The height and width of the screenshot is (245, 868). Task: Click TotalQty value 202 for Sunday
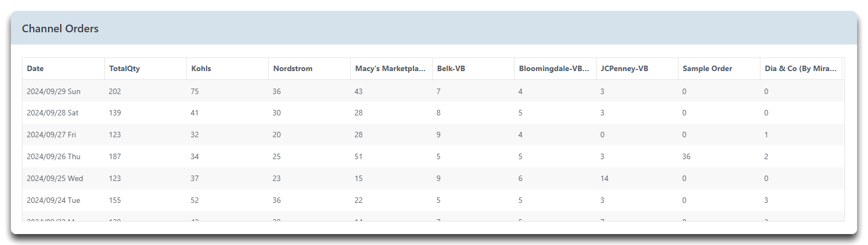coord(115,91)
